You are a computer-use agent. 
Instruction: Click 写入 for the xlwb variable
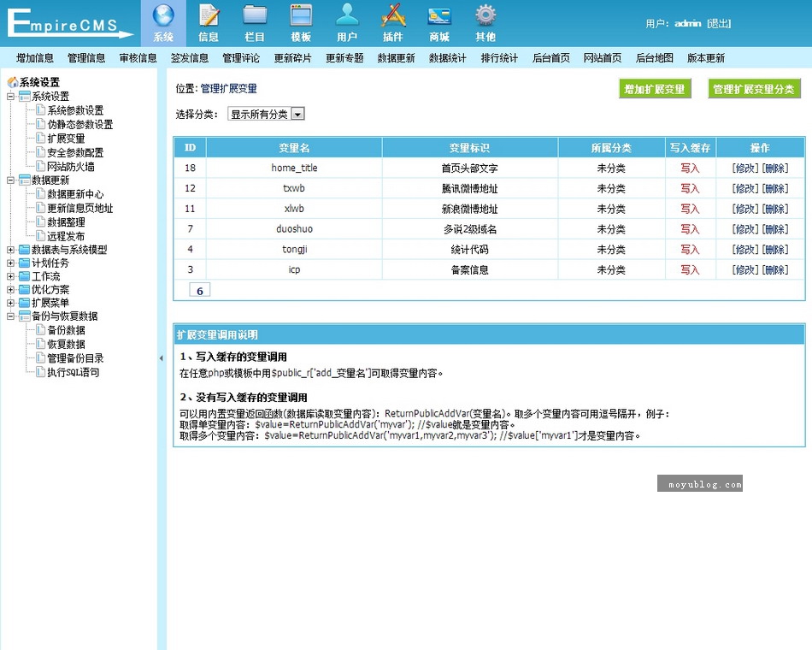point(690,209)
